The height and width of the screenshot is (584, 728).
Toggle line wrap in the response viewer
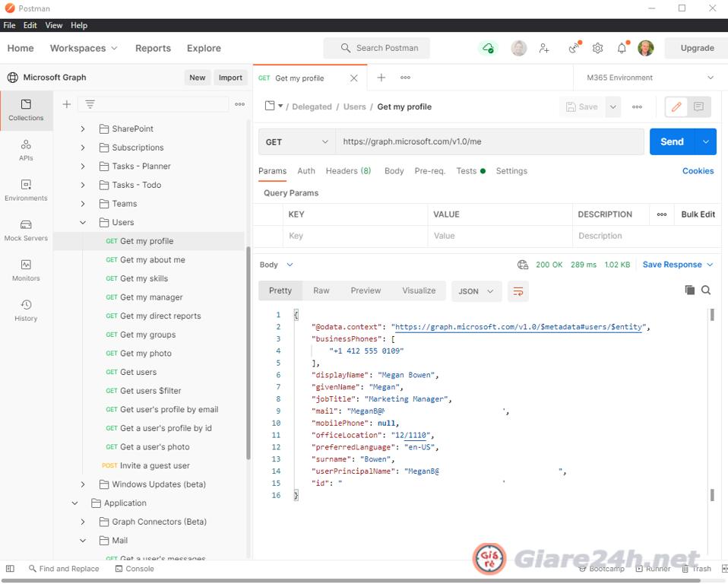[x=518, y=290]
